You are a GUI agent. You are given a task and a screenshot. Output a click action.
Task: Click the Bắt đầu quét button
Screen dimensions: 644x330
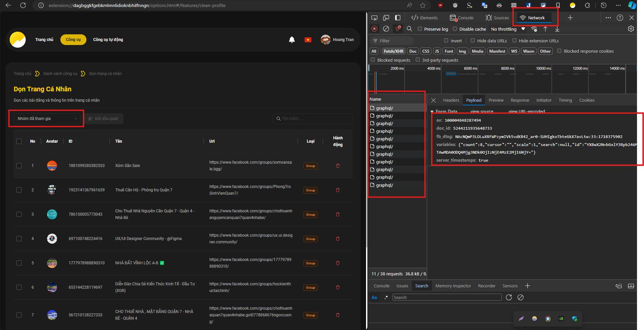pos(104,119)
